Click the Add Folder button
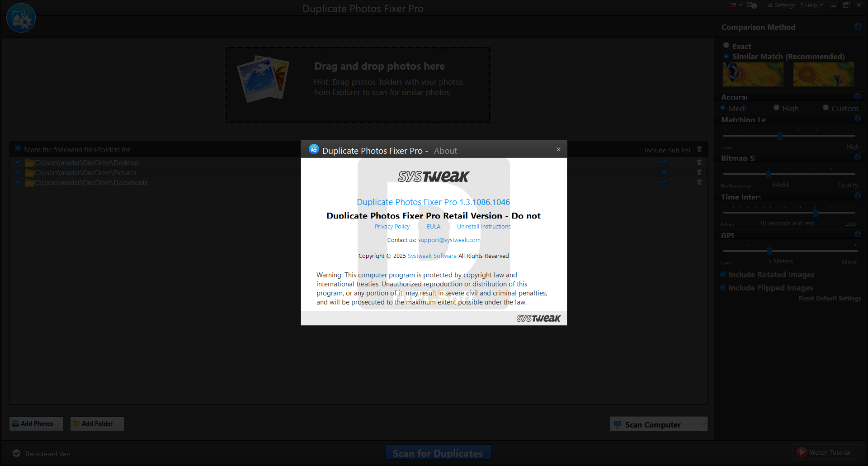868x466 pixels. [x=97, y=423]
